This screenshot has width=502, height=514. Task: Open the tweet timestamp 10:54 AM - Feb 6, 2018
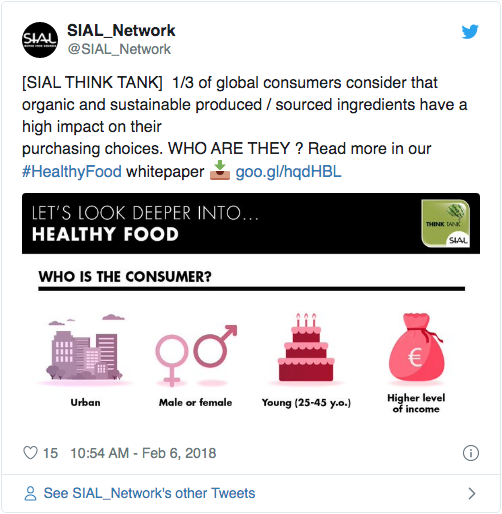tap(143, 453)
